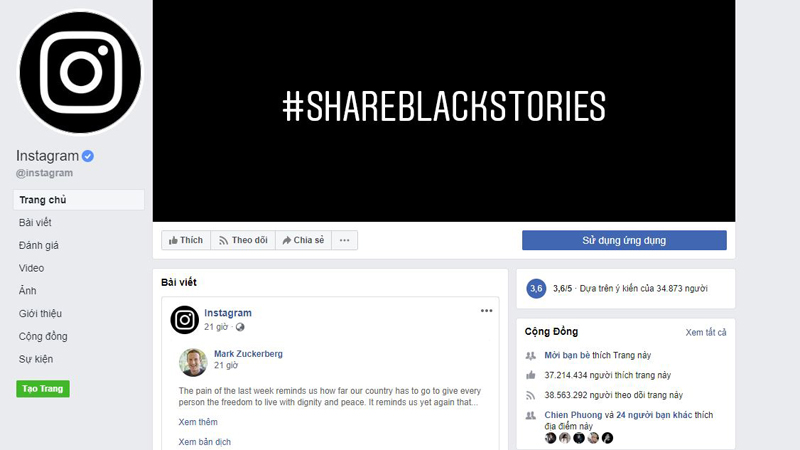Image resolution: width=800 pixels, height=450 pixels.
Task: Open the more options ellipsis beside Chia sẻ
Action: click(345, 240)
